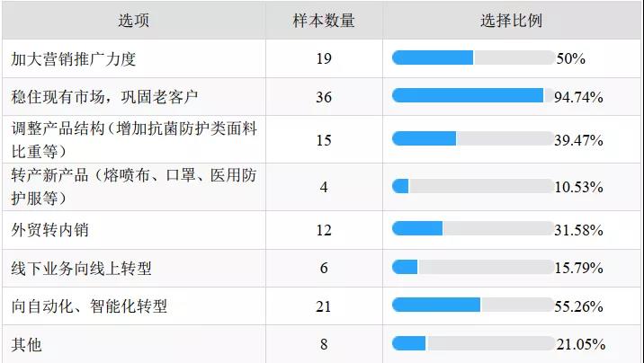Click the 31.58% progress bar
This screenshot has height=363, width=644.
point(473,228)
